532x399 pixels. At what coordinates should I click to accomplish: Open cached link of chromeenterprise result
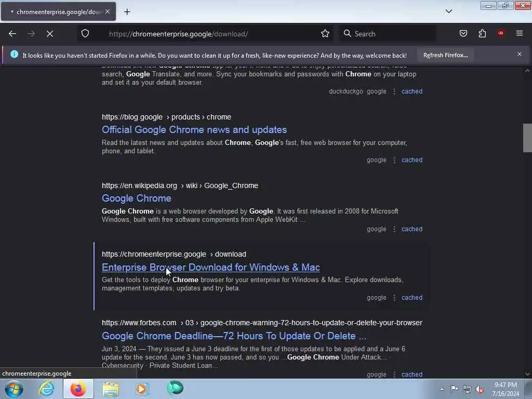tap(412, 298)
